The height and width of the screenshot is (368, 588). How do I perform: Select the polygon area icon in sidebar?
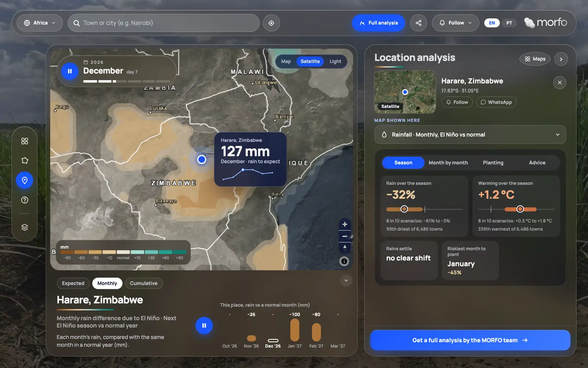[25, 160]
